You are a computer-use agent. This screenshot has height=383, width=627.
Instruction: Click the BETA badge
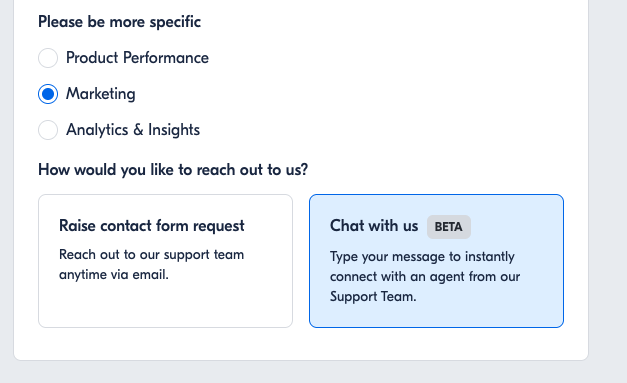[449, 227]
